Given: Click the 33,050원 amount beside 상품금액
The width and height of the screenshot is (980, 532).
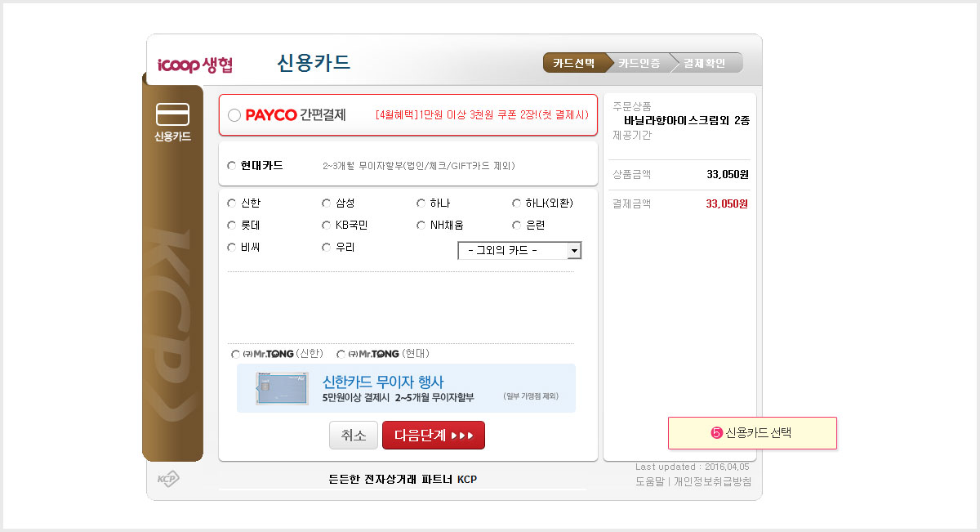Looking at the screenshot, I should 728,174.
